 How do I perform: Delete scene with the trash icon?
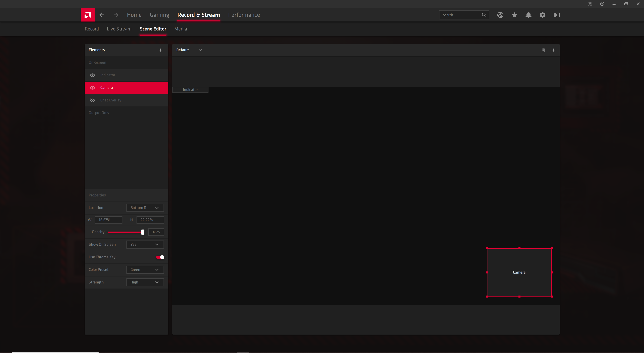point(543,50)
